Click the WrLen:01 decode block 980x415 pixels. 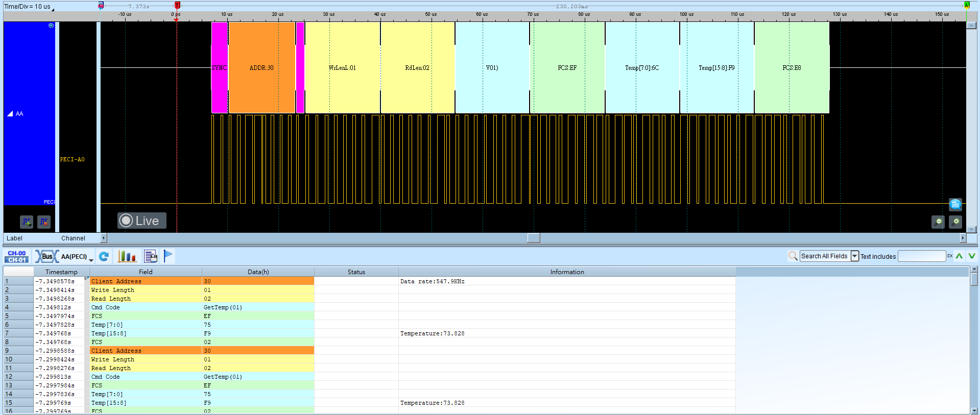342,67
